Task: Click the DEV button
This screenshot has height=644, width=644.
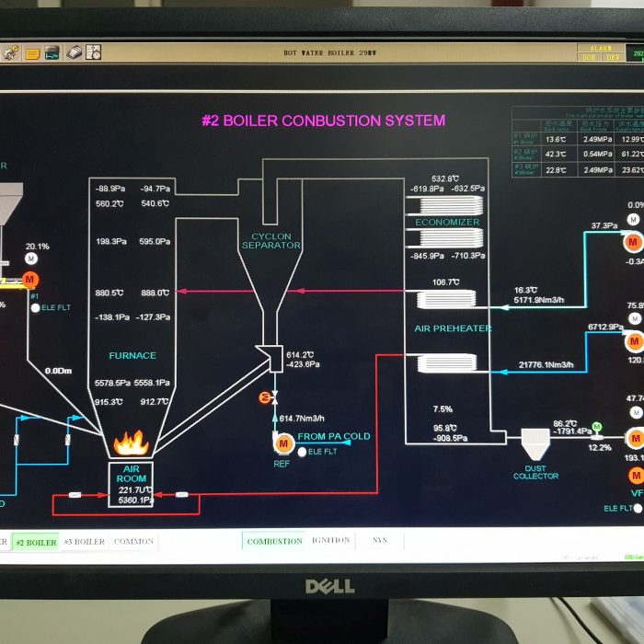Action: (612, 57)
